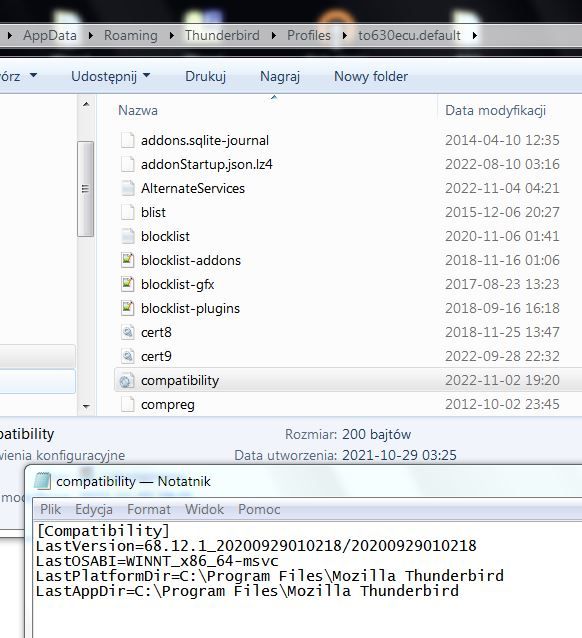Select the cert9 file name
Screen dimensions: 582x638
coord(156,356)
